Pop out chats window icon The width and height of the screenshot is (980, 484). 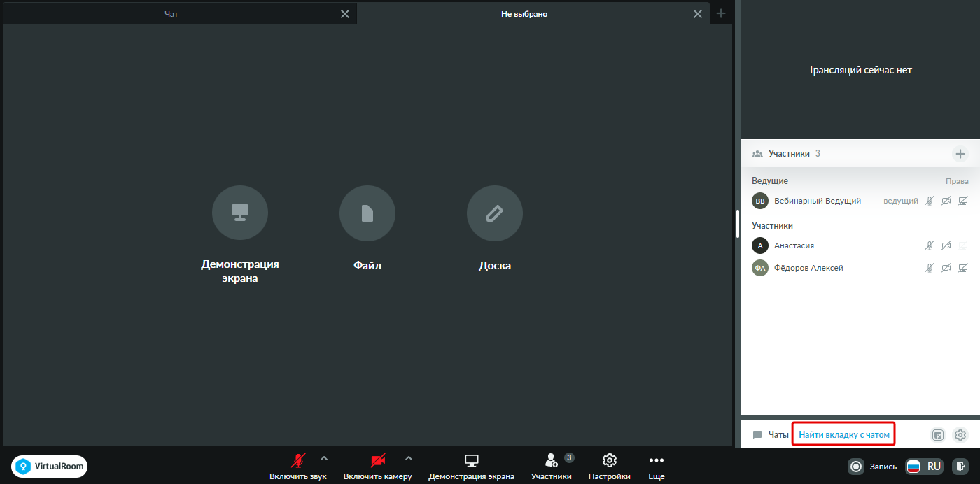tap(938, 434)
